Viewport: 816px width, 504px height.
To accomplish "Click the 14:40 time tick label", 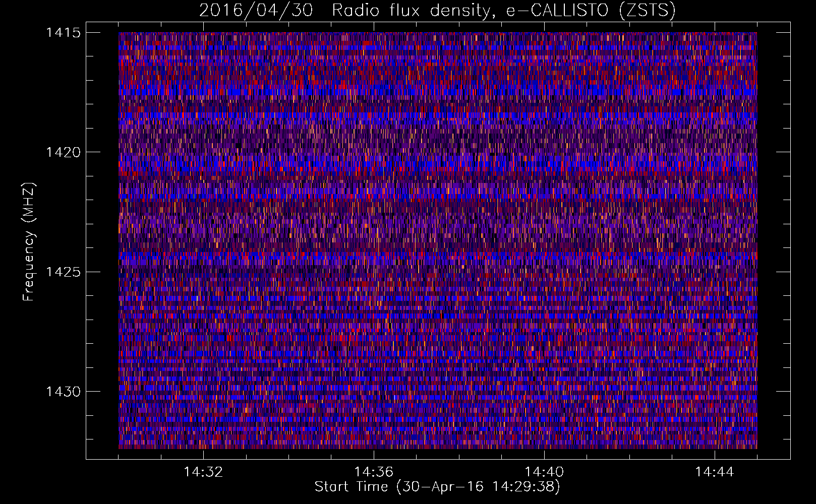I will (544, 472).
